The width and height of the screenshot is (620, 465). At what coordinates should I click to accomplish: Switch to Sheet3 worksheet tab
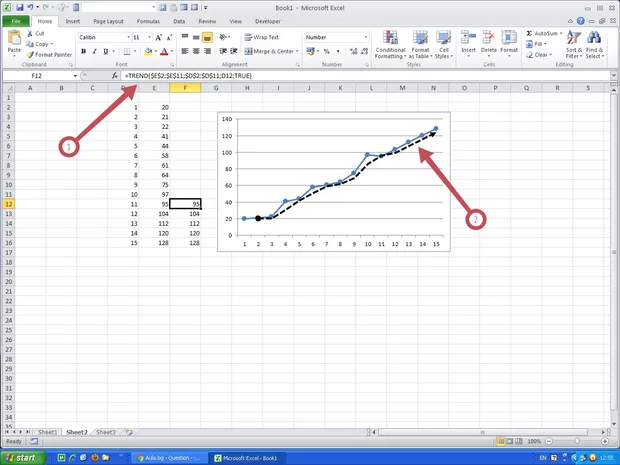click(106, 432)
